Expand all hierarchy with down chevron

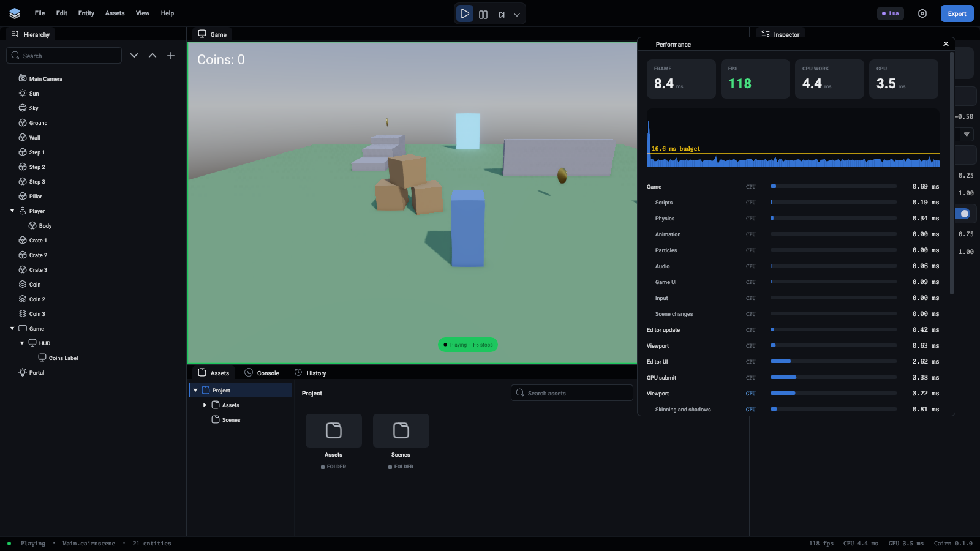pos(134,56)
